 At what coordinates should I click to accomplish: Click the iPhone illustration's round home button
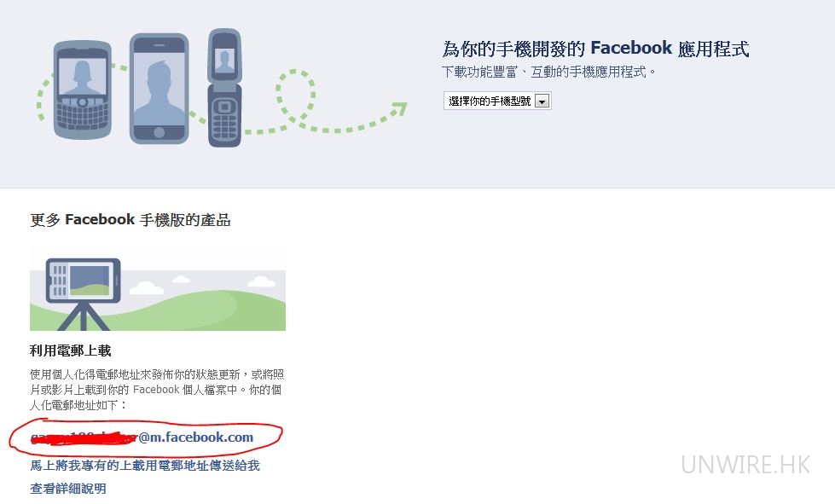click(159, 132)
